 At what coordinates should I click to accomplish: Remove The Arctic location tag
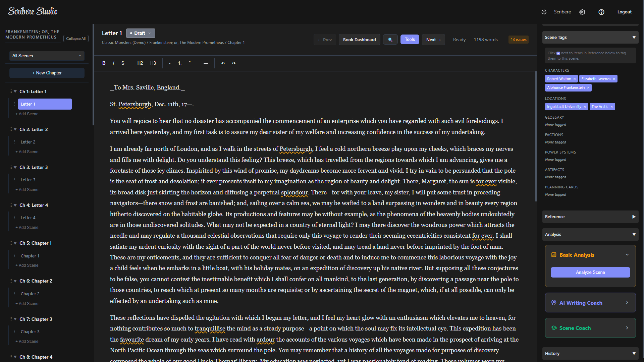point(612,107)
